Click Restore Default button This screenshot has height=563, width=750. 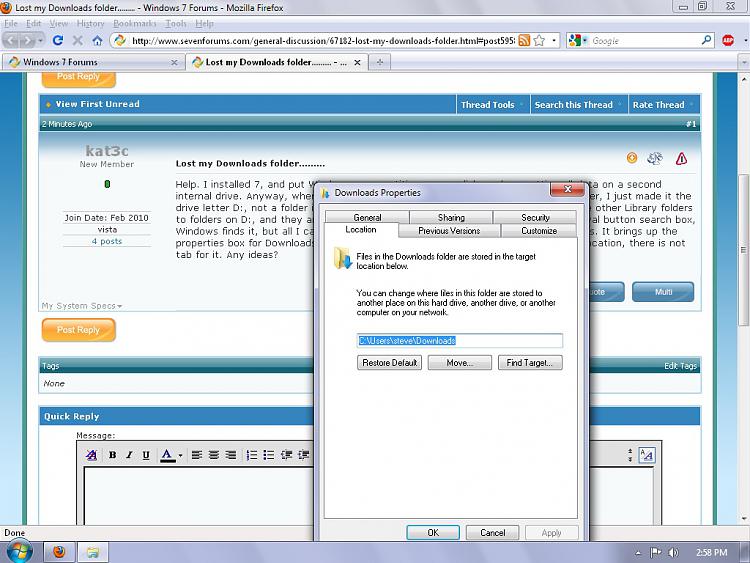point(389,363)
